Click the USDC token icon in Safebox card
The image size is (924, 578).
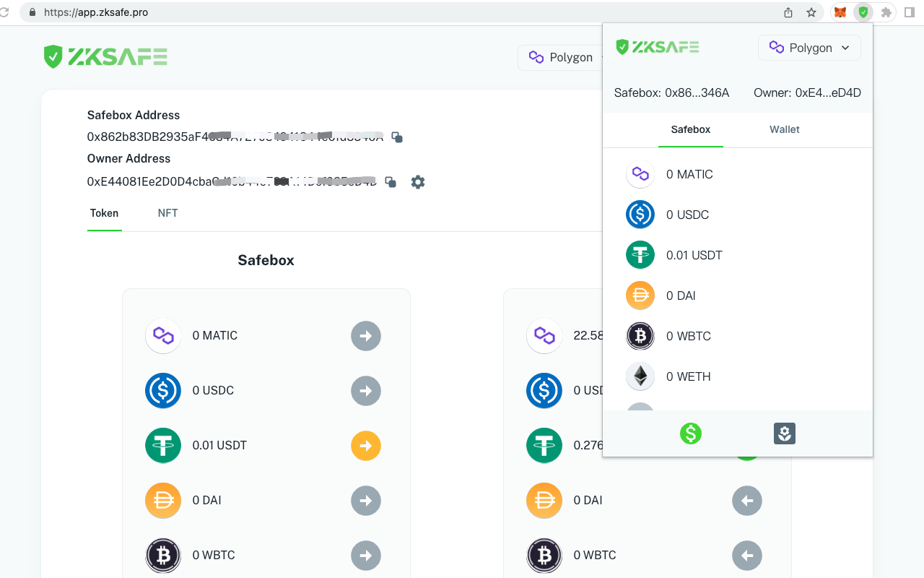click(163, 391)
